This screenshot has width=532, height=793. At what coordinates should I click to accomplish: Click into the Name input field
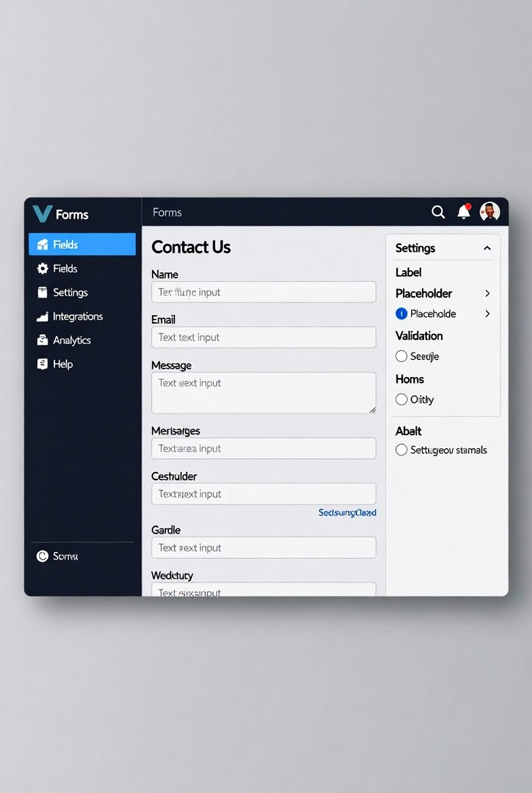point(263,292)
